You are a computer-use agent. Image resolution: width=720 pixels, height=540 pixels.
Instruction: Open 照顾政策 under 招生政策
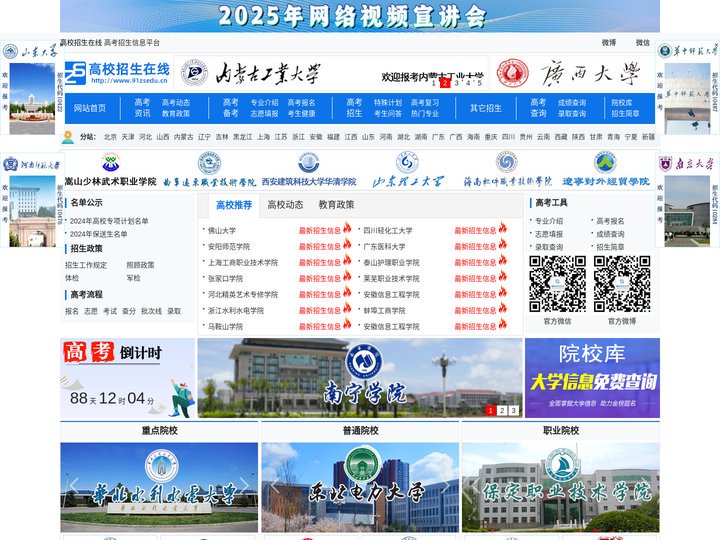click(x=141, y=265)
